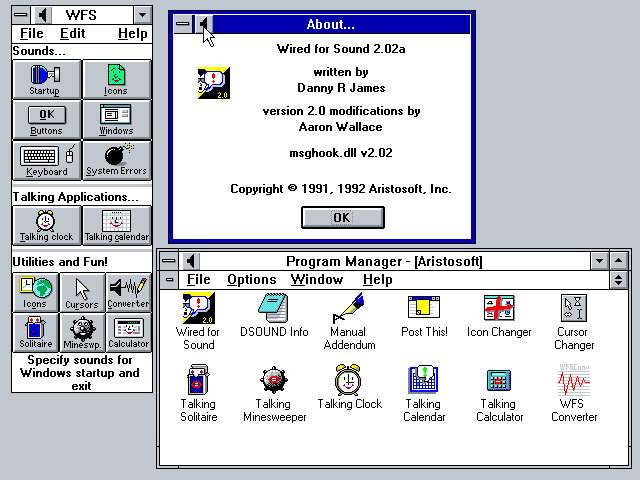This screenshot has width=640, height=480.
Task: Click the WFS window title text
Action: 81,16
